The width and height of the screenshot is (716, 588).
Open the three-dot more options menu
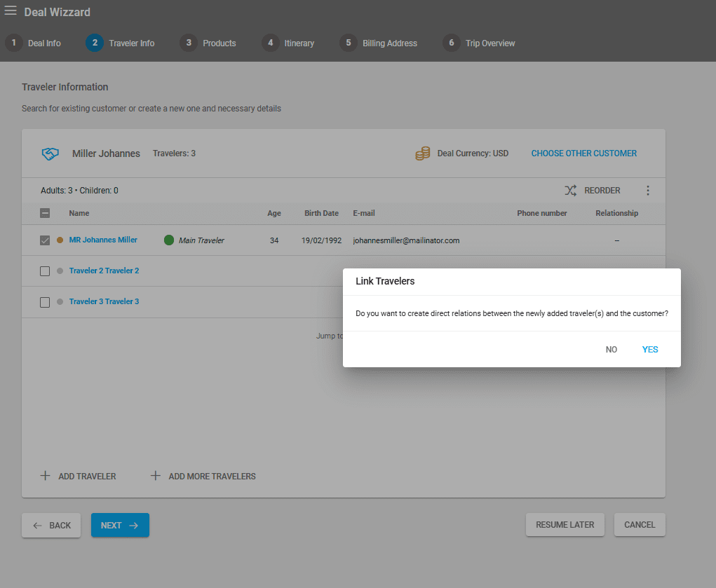[647, 191]
